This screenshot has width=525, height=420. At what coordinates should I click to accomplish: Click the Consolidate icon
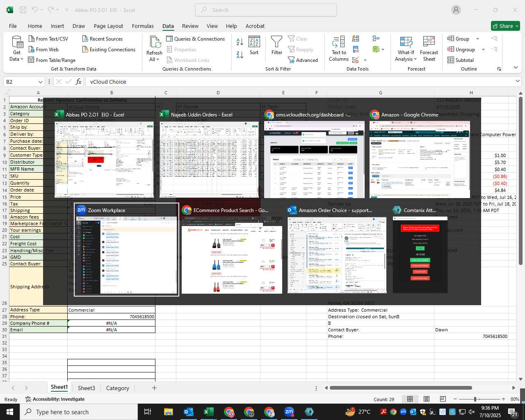coord(376,39)
